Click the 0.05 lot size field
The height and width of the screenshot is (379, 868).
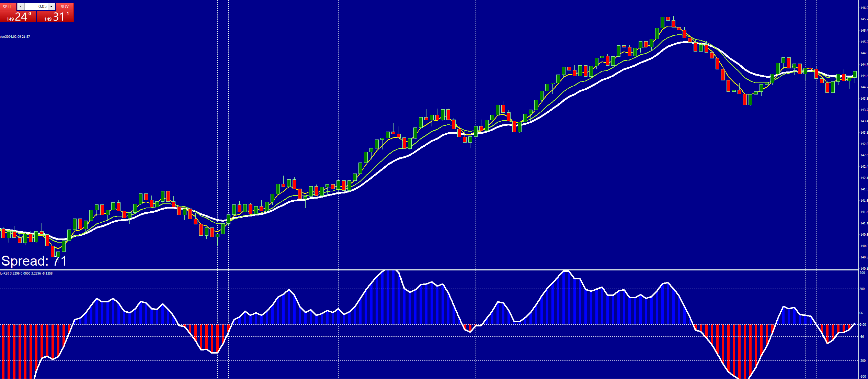[36, 7]
